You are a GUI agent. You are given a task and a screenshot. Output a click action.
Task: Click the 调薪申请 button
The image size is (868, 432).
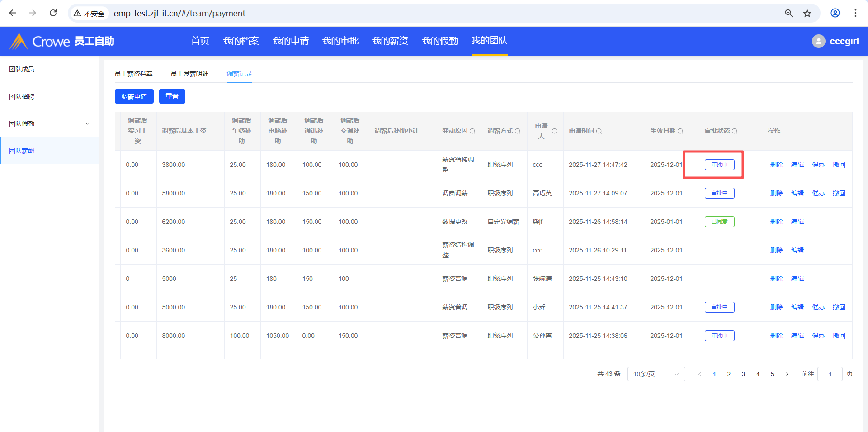(134, 96)
